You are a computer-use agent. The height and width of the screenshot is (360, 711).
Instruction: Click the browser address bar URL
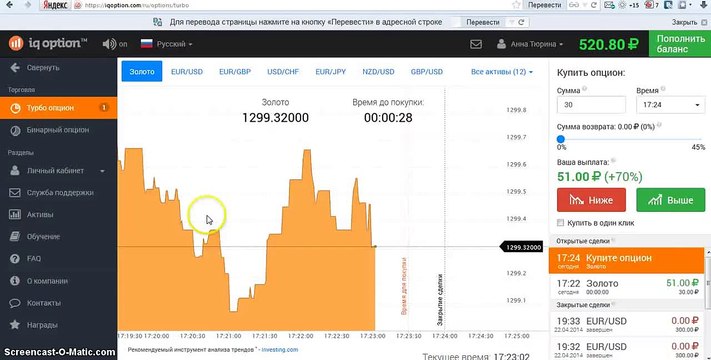click(x=137, y=5)
